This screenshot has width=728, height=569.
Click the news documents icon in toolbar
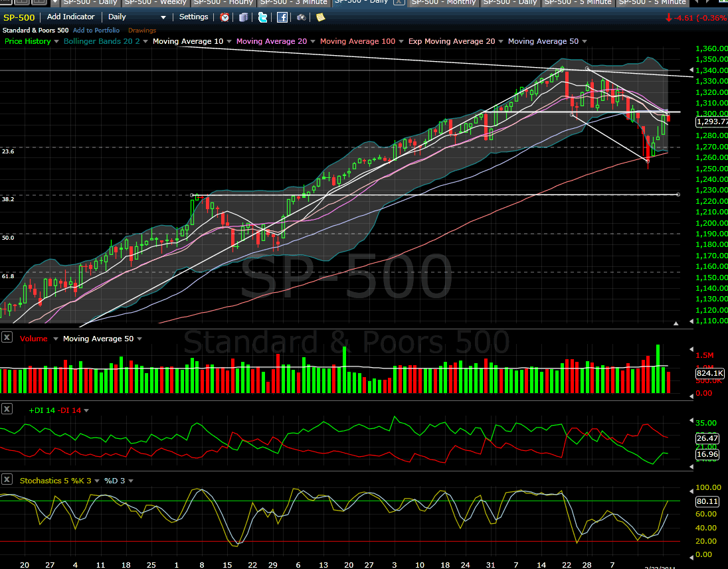244,18
